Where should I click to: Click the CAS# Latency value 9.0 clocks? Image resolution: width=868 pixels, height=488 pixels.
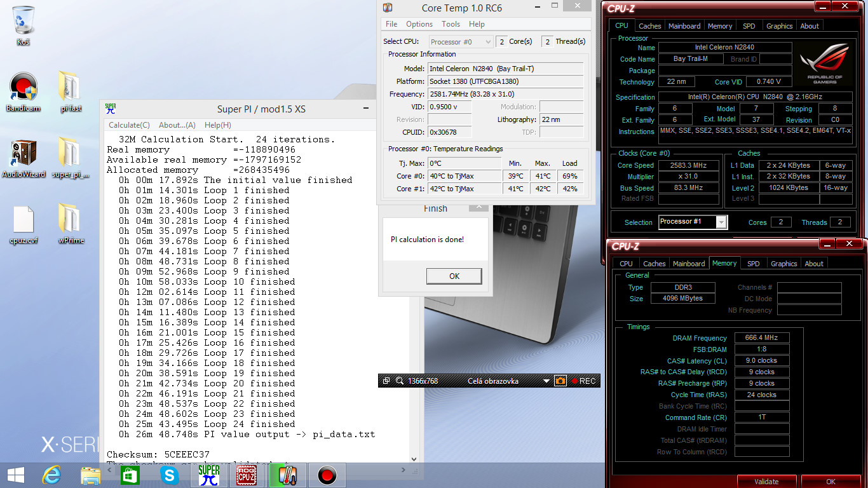click(x=762, y=361)
